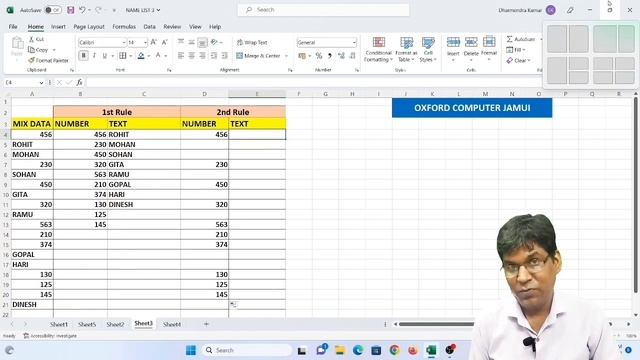
Task: Open the Merge & Center dropdown arrow
Action: point(286,56)
